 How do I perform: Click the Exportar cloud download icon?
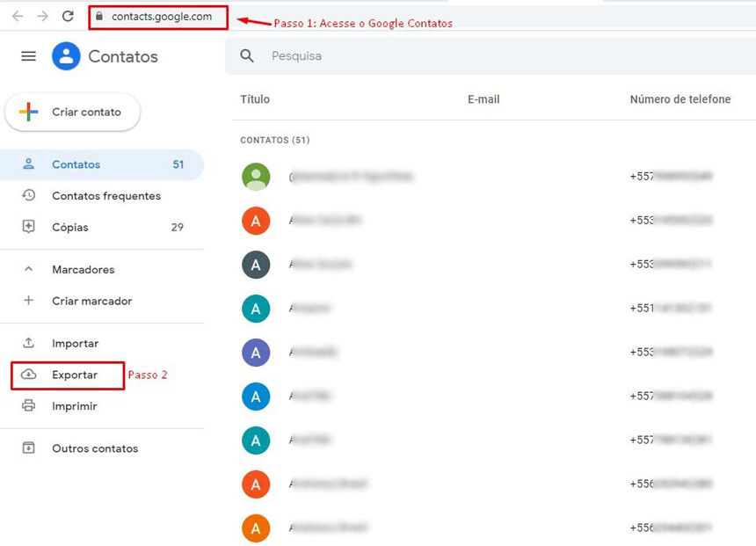29,375
